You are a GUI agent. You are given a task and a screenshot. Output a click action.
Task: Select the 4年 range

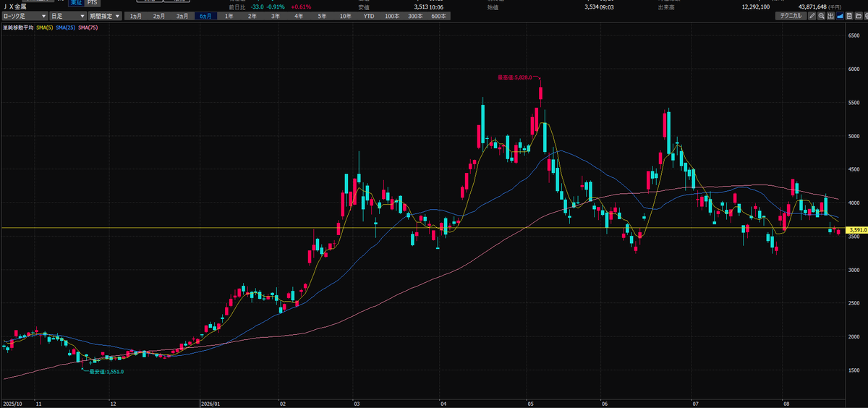(x=299, y=16)
